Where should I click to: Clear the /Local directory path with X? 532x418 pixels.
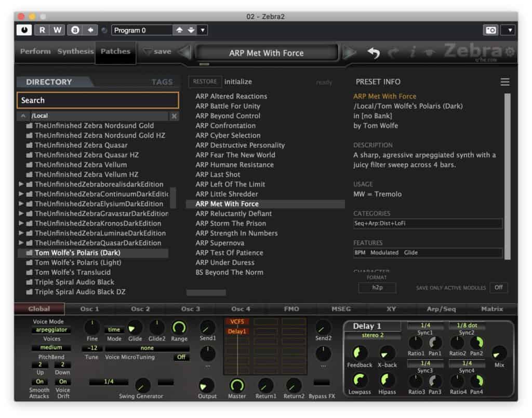(174, 116)
